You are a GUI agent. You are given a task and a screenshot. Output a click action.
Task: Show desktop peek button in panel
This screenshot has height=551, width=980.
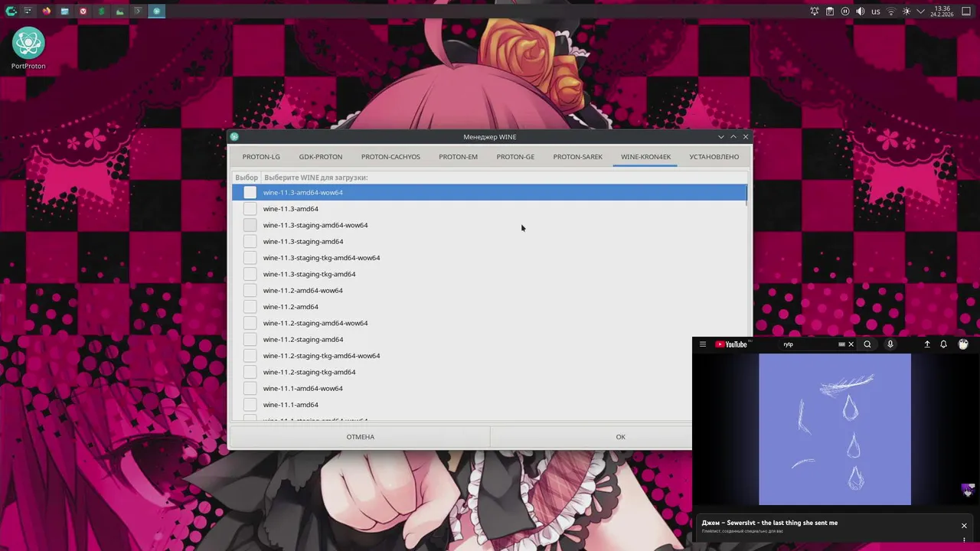pos(966,11)
